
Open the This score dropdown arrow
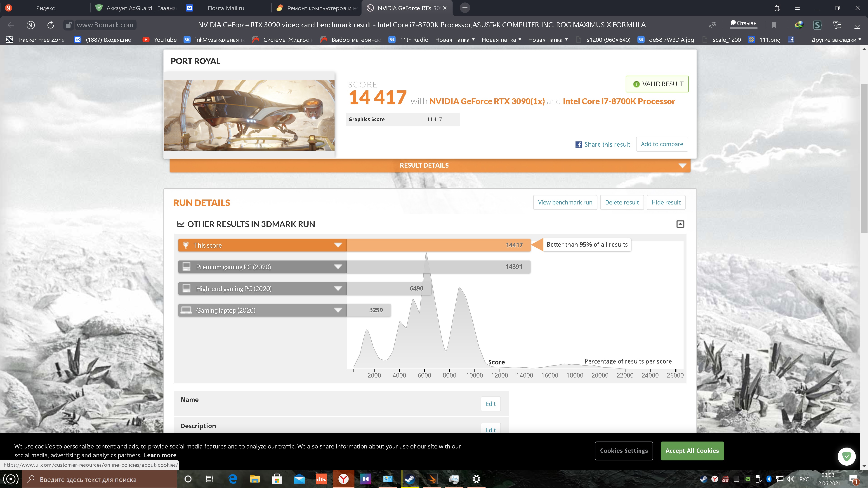338,245
